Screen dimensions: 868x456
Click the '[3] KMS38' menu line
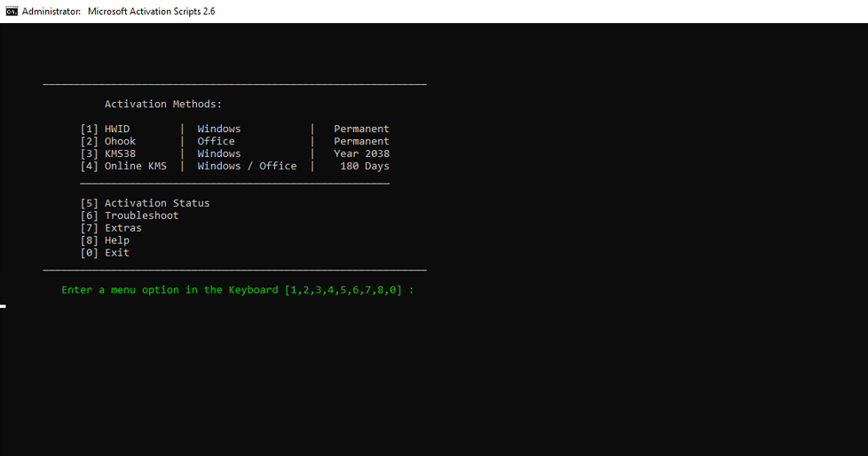click(x=108, y=153)
